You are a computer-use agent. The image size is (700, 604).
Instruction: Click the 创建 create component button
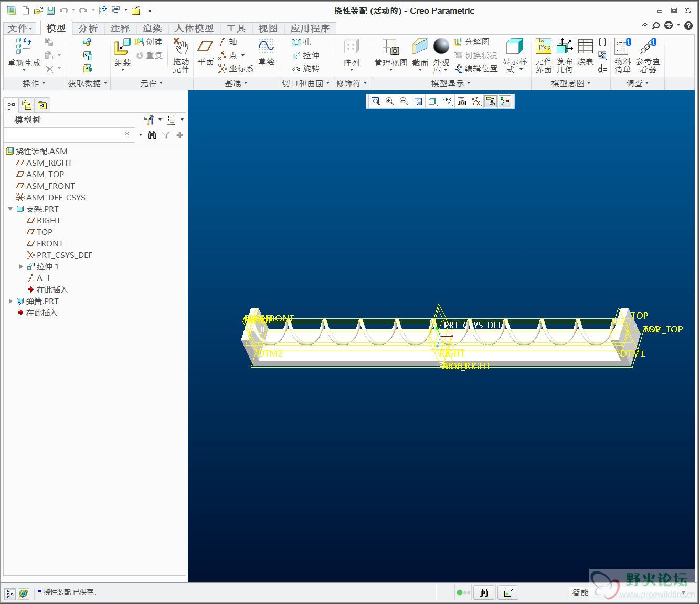[x=149, y=42]
